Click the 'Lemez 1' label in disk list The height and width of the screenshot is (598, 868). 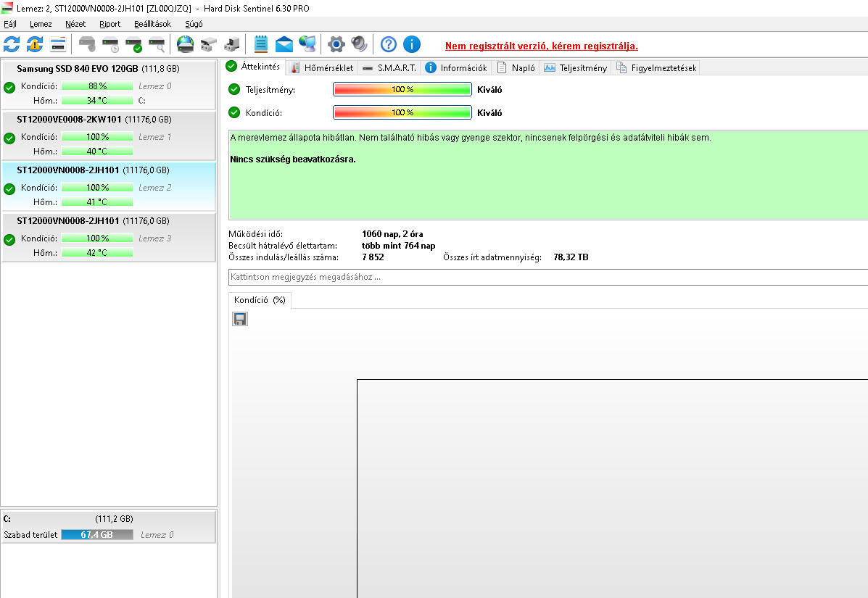pos(154,137)
